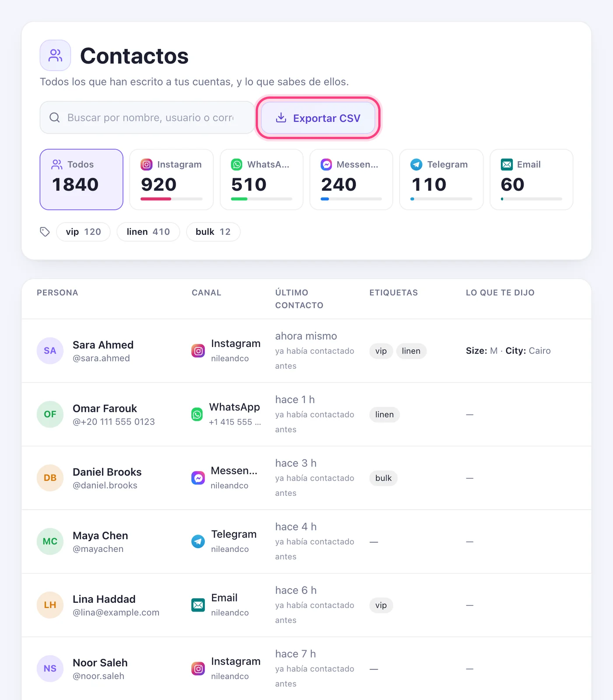Click the 'Size: M · City: Cairo' cell

coord(508,351)
